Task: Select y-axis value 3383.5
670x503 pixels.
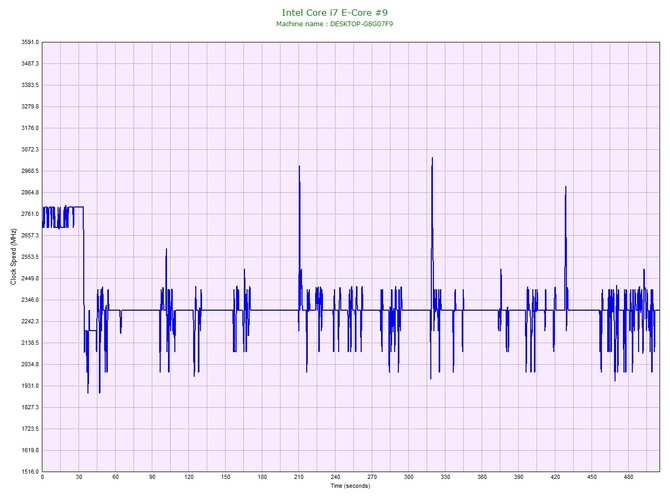Action: (30, 85)
